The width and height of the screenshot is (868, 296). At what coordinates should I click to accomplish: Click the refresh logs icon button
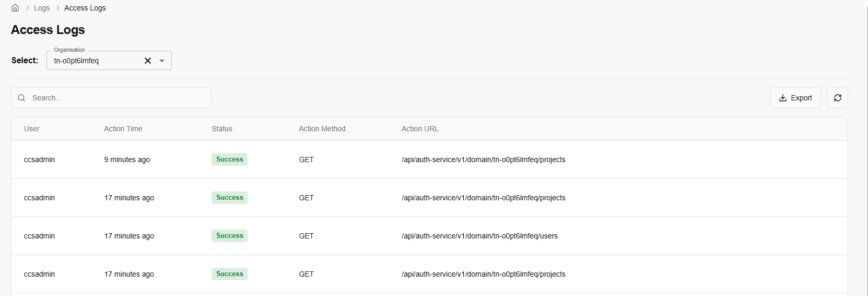point(837,98)
